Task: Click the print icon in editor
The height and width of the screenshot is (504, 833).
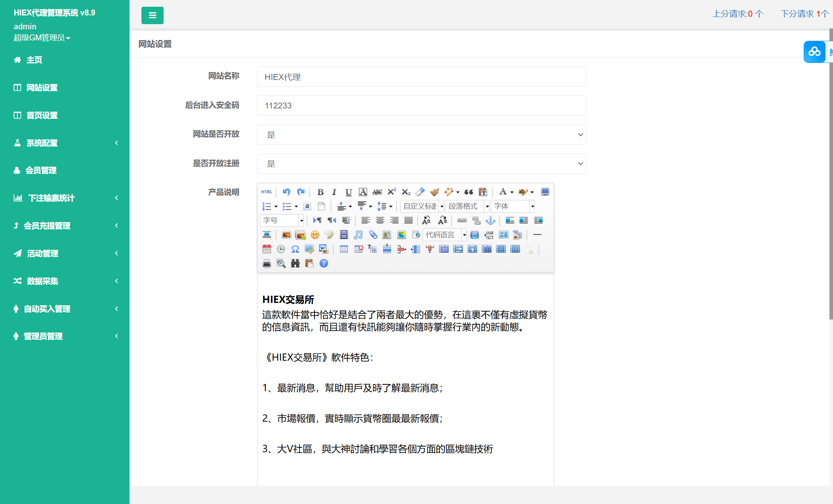Action: point(267,263)
